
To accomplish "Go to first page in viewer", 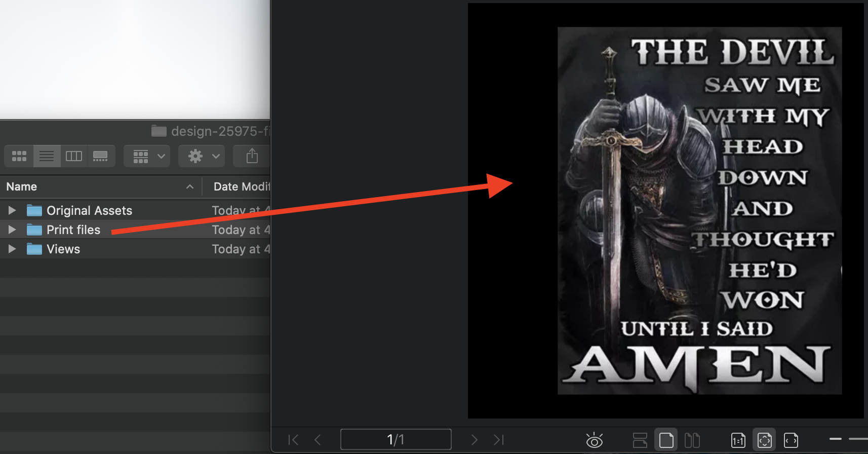I will (x=293, y=440).
